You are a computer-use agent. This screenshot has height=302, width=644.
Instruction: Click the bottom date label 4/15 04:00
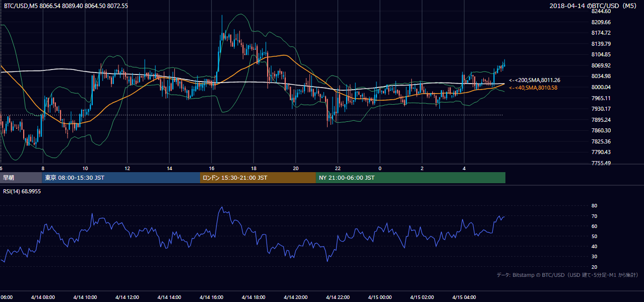click(464, 297)
